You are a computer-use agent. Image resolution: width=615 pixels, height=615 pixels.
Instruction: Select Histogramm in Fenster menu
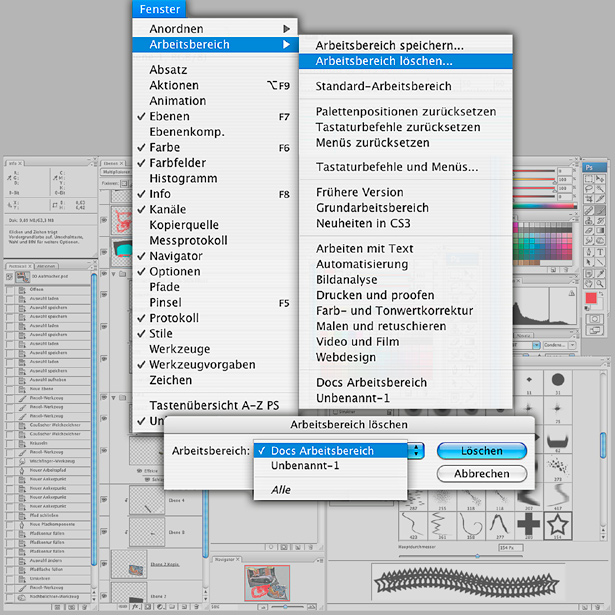click(x=213, y=178)
